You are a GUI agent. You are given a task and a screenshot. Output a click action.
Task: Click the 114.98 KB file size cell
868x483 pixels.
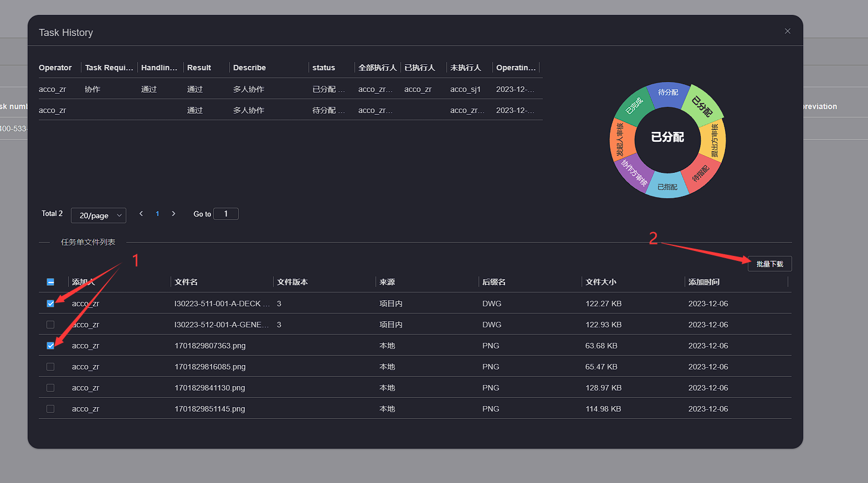[x=603, y=409]
